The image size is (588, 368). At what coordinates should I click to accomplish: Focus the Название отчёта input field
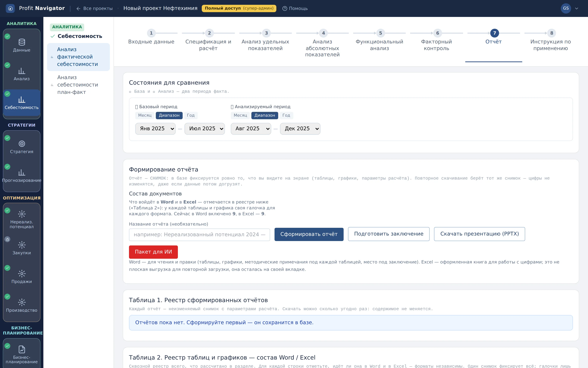(x=199, y=235)
